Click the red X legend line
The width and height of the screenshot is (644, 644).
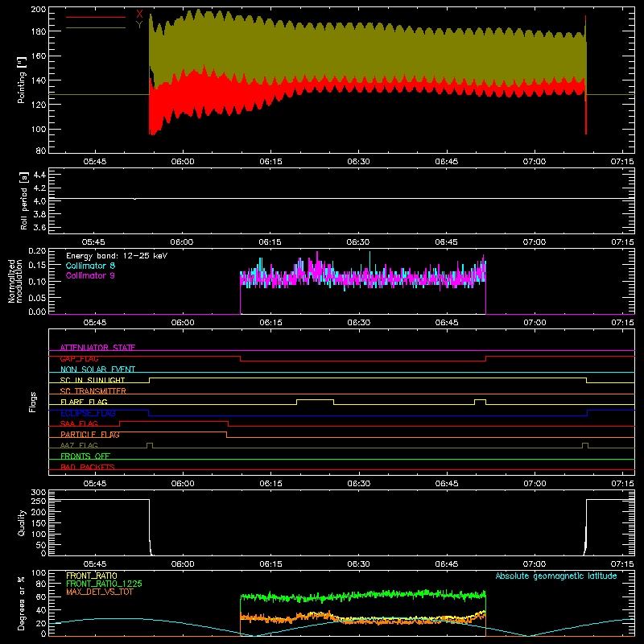point(96,17)
